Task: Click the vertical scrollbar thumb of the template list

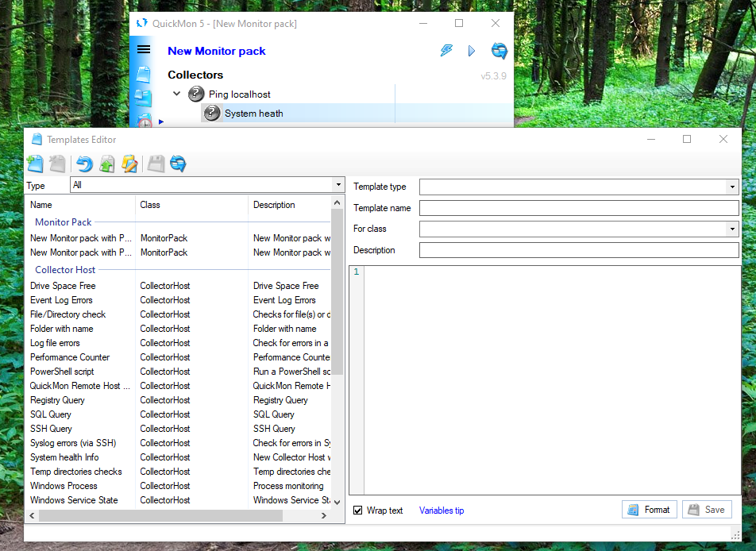Action: point(337,292)
